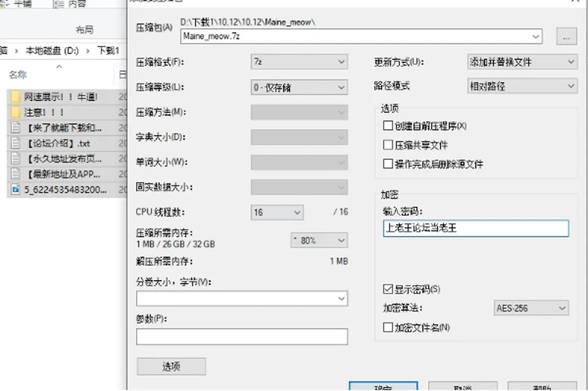Go to 本地磁盘 (D:) in Explorer breadcrumb
The width and height of the screenshot is (588, 391).
(51, 51)
